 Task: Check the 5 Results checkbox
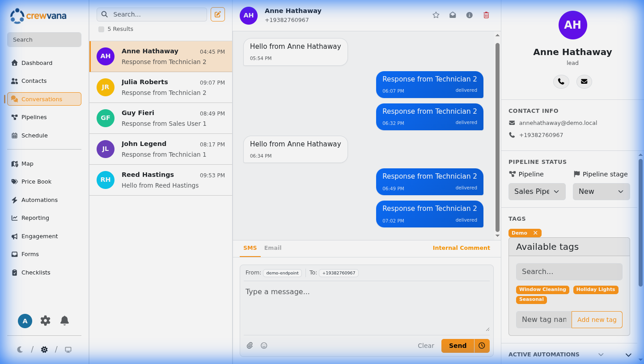click(x=101, y=29)
